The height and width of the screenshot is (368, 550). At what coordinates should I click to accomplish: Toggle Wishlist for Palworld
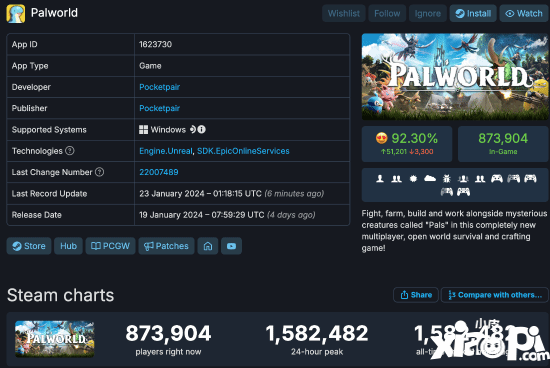pos(344,13)
